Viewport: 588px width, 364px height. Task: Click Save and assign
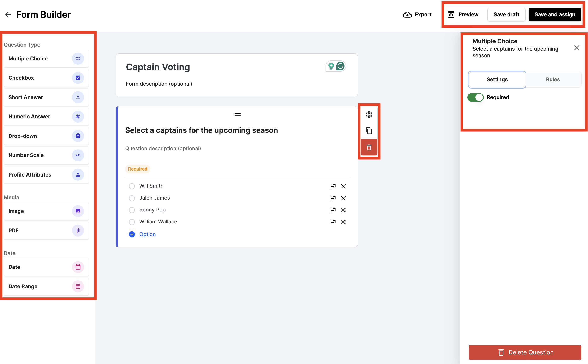554,14
